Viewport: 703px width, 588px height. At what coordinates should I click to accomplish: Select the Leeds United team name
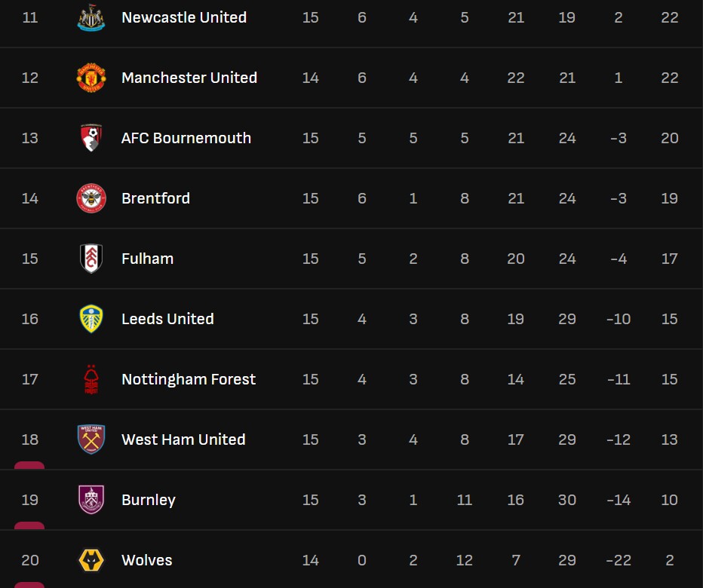pos(167,319)
